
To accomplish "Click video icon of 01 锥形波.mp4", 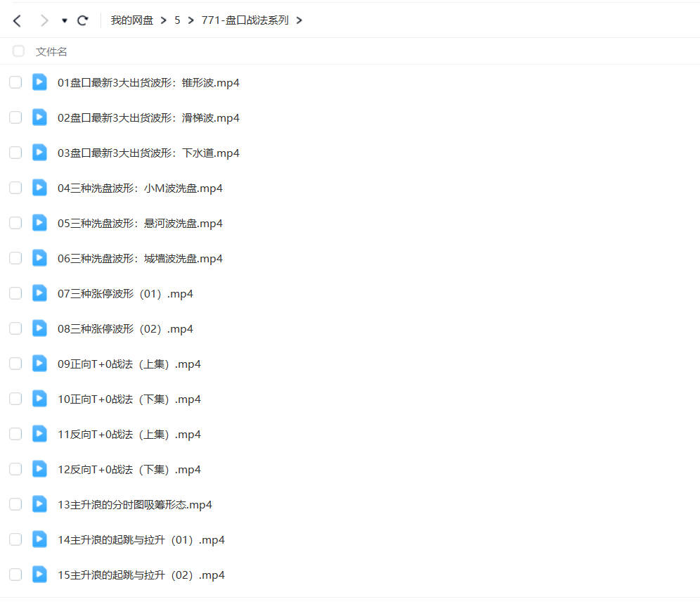I will pyautogui.click(x=39, y=82).
